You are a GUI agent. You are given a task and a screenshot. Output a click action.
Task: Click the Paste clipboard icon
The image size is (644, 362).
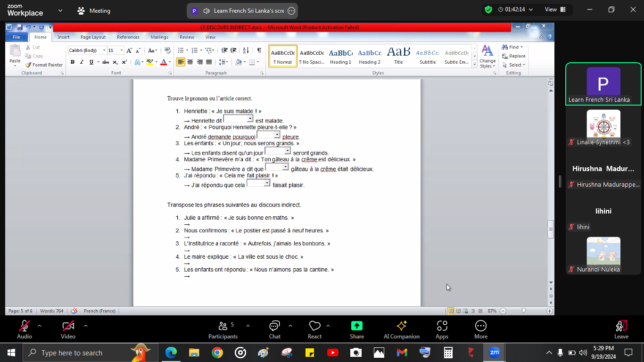point(15,51)
